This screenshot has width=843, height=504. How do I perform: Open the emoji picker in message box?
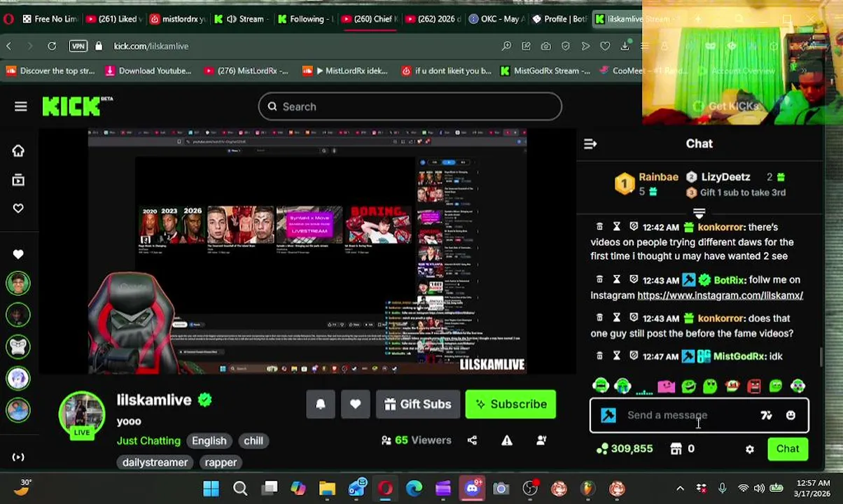tap(790, 415)
